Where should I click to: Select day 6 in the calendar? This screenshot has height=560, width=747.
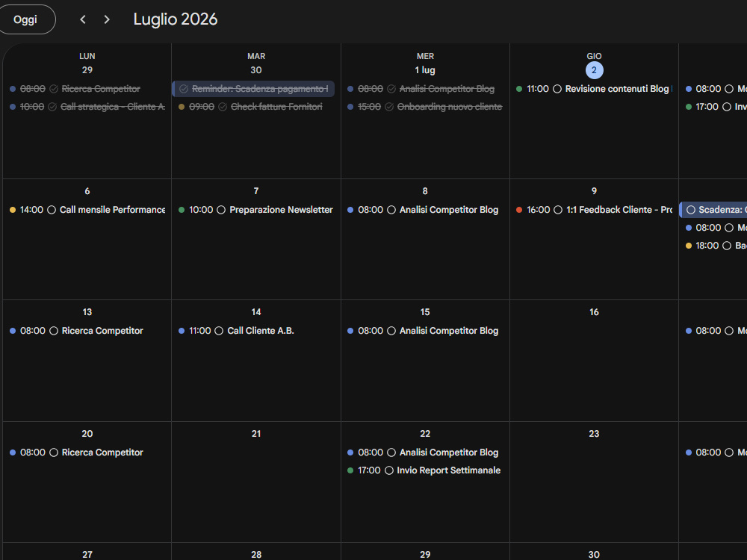87,191
